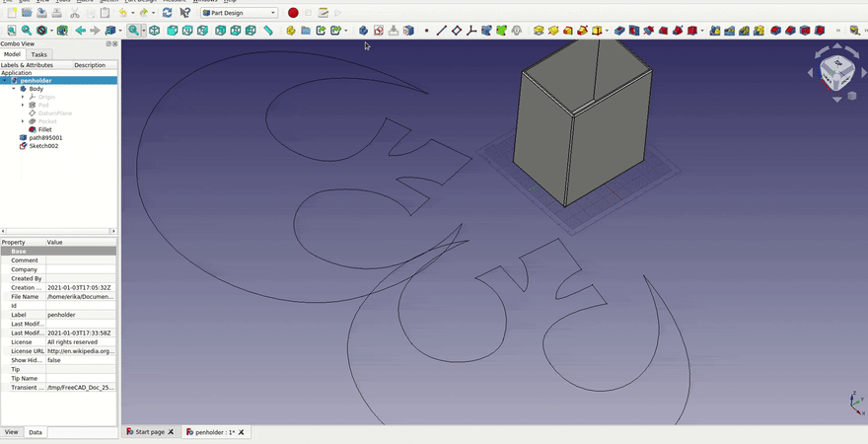Switch to the Model tab
Viewport: 868px width, 444px height.
pyautogui.click(x=12, y=54)
